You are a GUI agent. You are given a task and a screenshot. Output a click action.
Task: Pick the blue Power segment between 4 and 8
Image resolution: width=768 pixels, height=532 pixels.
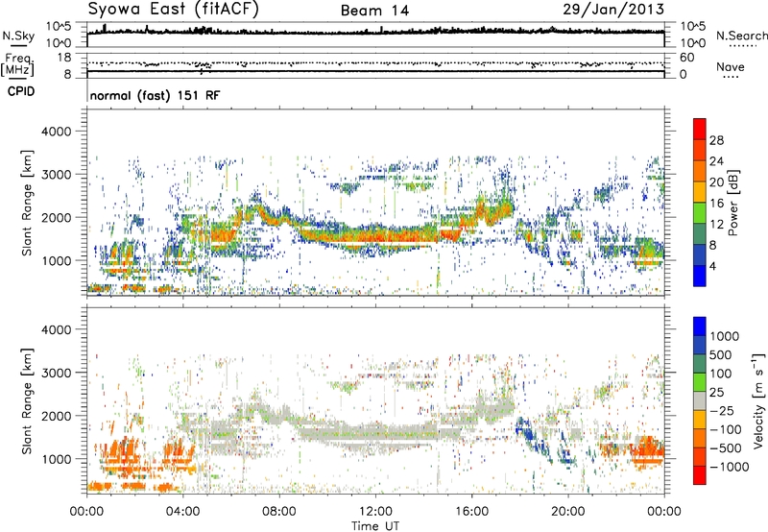[x=700, y=254]
